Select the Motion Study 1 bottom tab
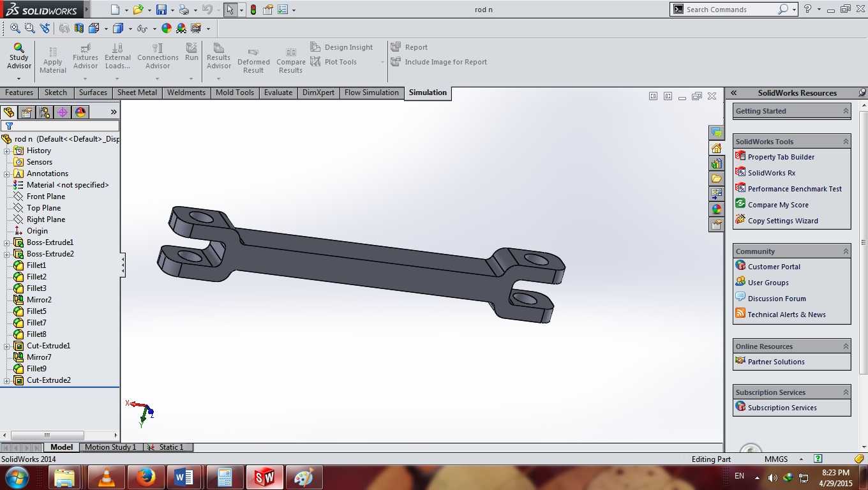The image size is (868, 490). [110, 447]
